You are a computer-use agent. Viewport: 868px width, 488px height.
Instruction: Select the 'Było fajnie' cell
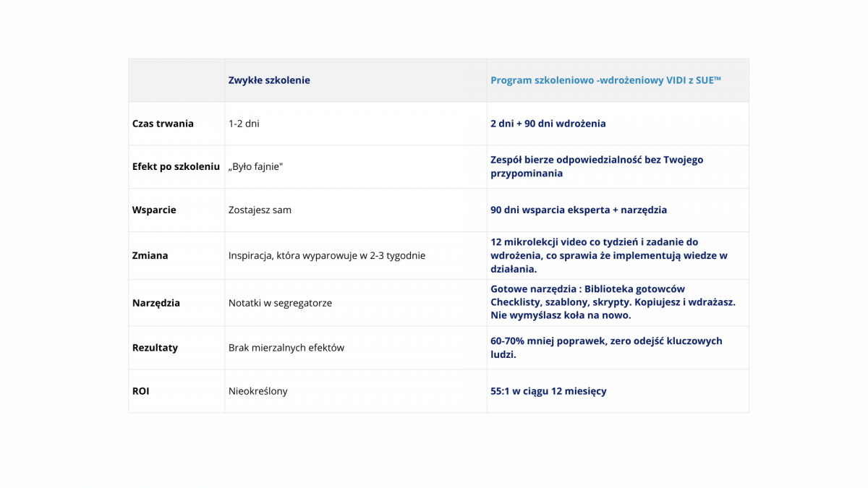255,167
